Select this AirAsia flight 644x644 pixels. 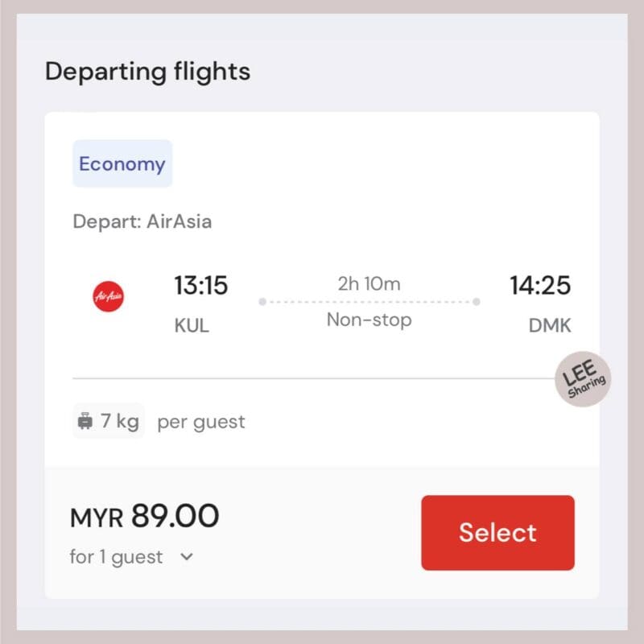(x=497, y=533)
